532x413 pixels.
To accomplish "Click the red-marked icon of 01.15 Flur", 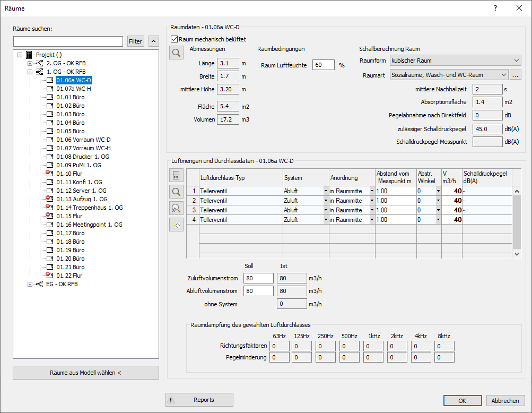I will click(x=49, y=216).
